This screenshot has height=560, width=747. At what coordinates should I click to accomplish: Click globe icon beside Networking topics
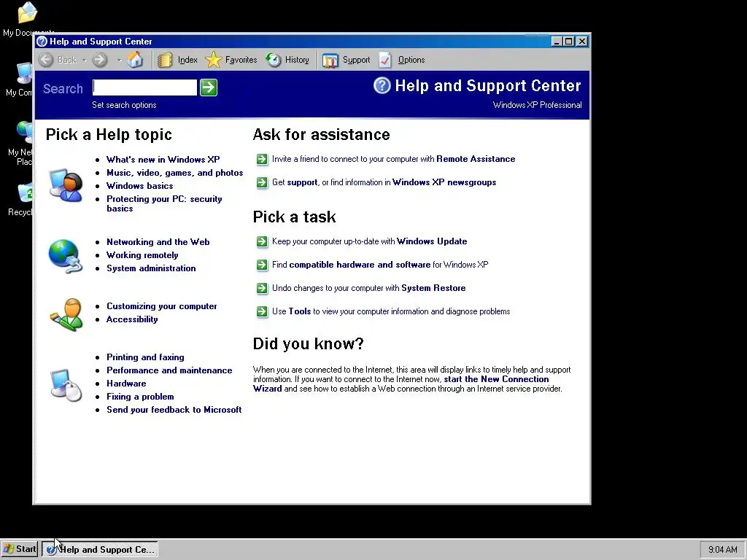click(x=66, y=256)
